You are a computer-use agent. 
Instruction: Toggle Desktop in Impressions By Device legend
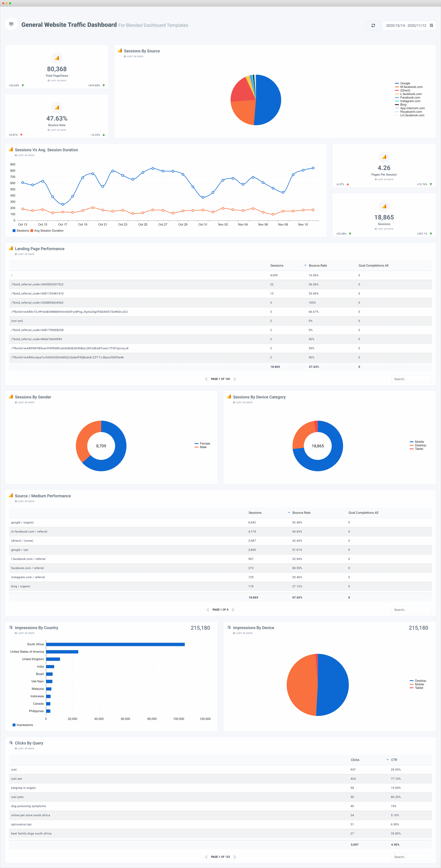[418, 681]
